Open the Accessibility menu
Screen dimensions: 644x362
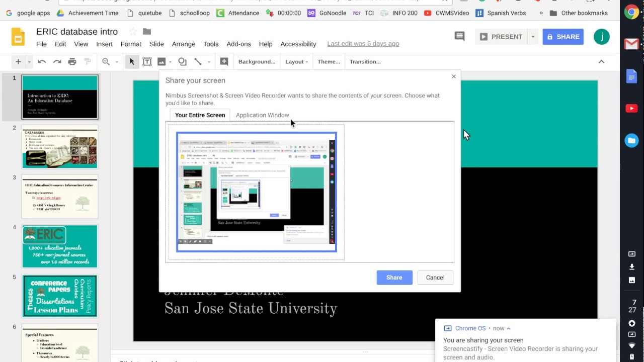(298, 44)
